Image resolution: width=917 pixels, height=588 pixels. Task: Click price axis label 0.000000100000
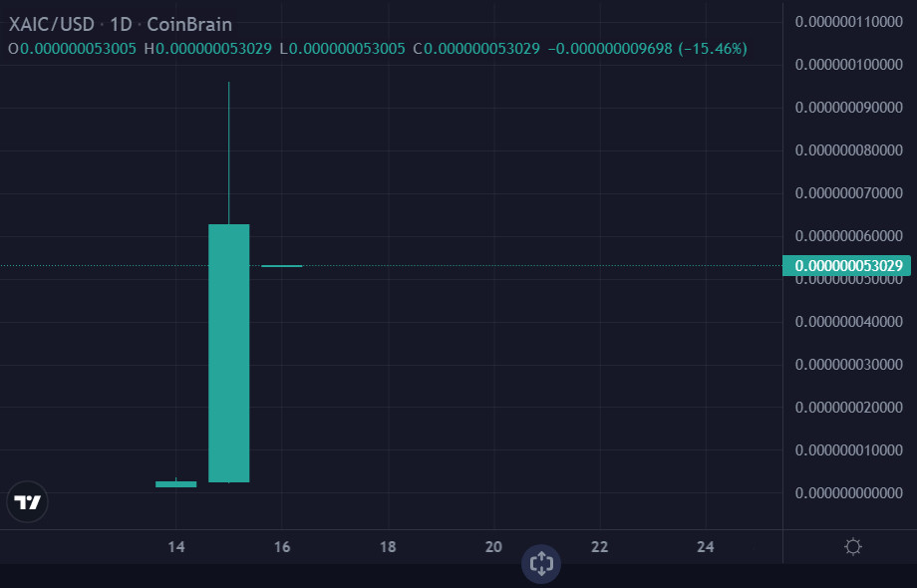point(848,65)
